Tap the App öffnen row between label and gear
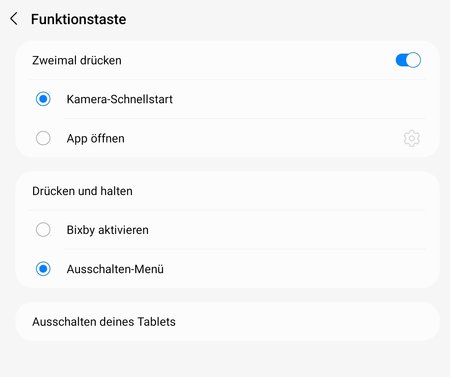 click(263, 138)
